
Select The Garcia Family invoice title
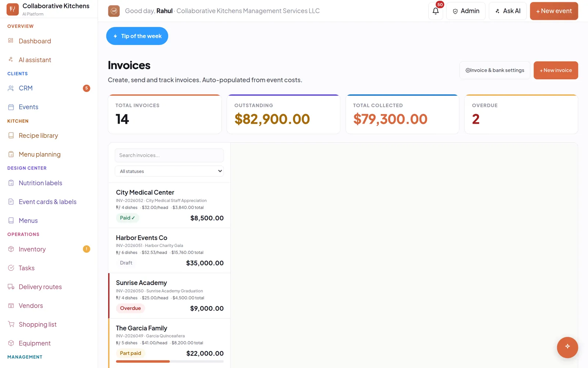pyautogui.click(x=141, y=328)
